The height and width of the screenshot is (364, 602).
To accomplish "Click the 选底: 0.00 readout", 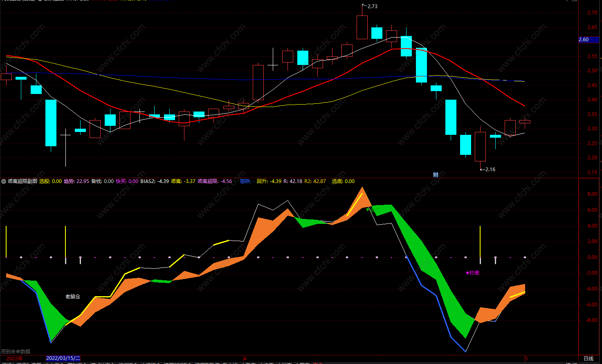I will pyautogui.click(x=343, y=181).
